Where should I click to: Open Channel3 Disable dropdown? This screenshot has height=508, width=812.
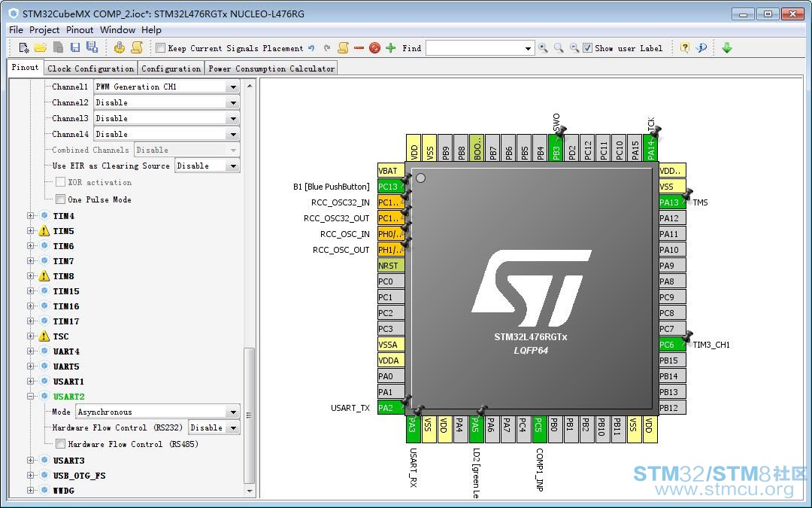[x=166, y=118]
